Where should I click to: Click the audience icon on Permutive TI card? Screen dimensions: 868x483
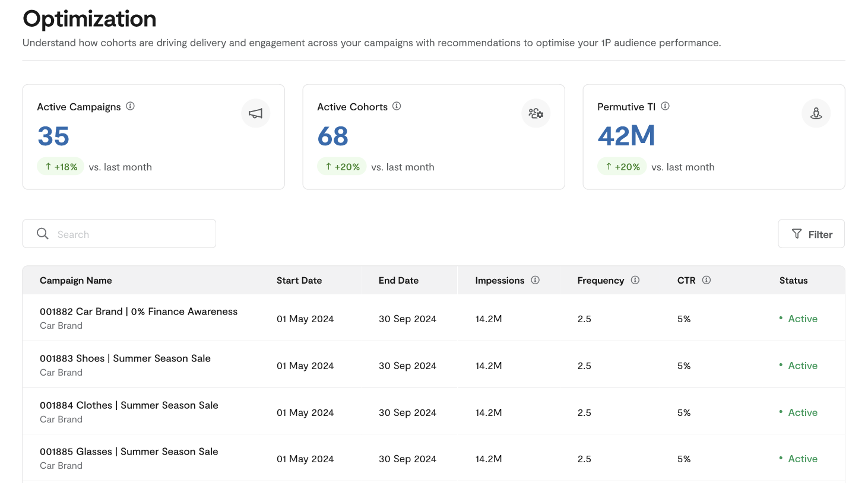pos(816,113)
